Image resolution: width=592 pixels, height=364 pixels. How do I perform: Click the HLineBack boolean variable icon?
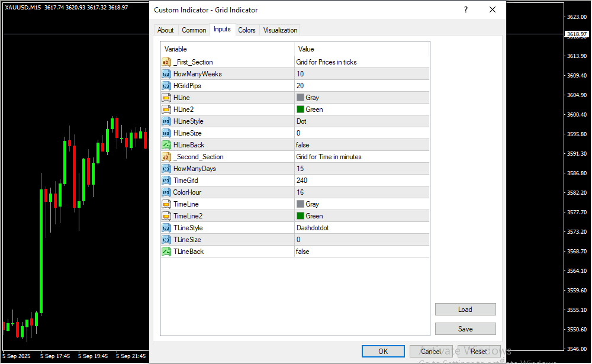tap(166, 145)
